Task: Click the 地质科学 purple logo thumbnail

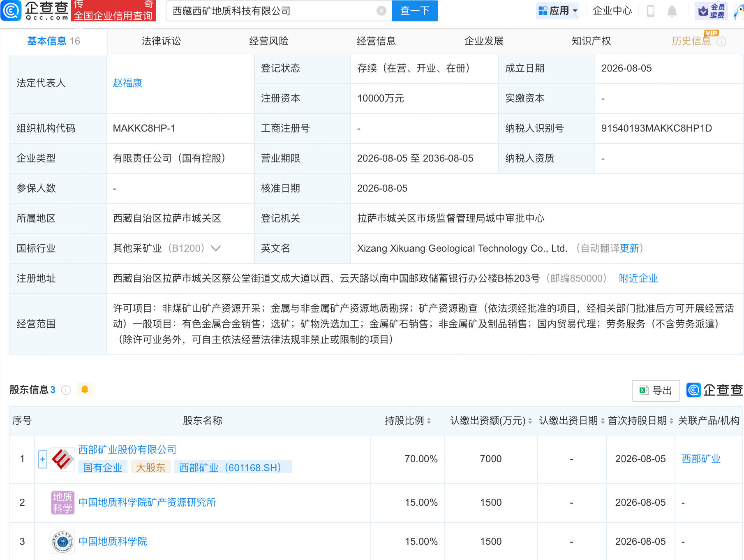Action: pyautogui.click(x=63, y=502)
